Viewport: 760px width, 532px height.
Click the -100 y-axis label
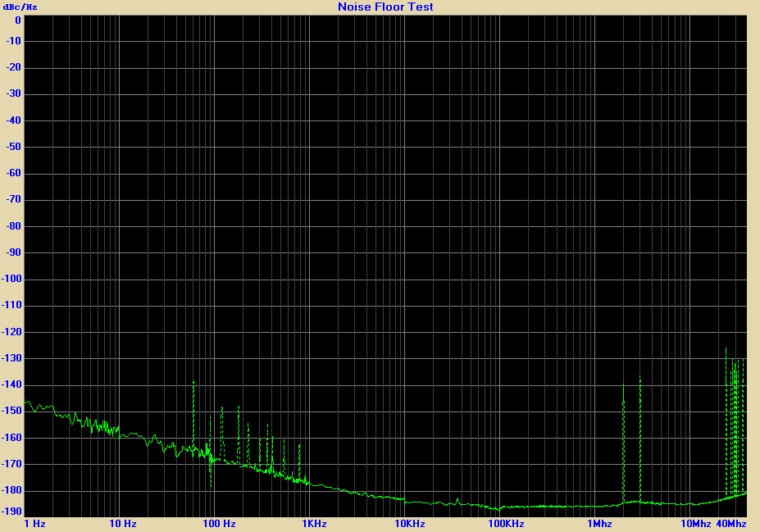11,279
